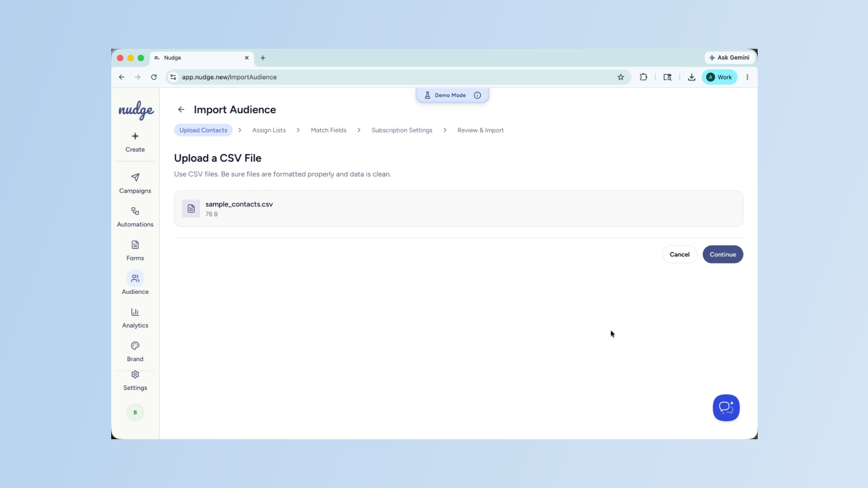Go to the Match Fields step
The image size is (868, 488).
[329, 130]
